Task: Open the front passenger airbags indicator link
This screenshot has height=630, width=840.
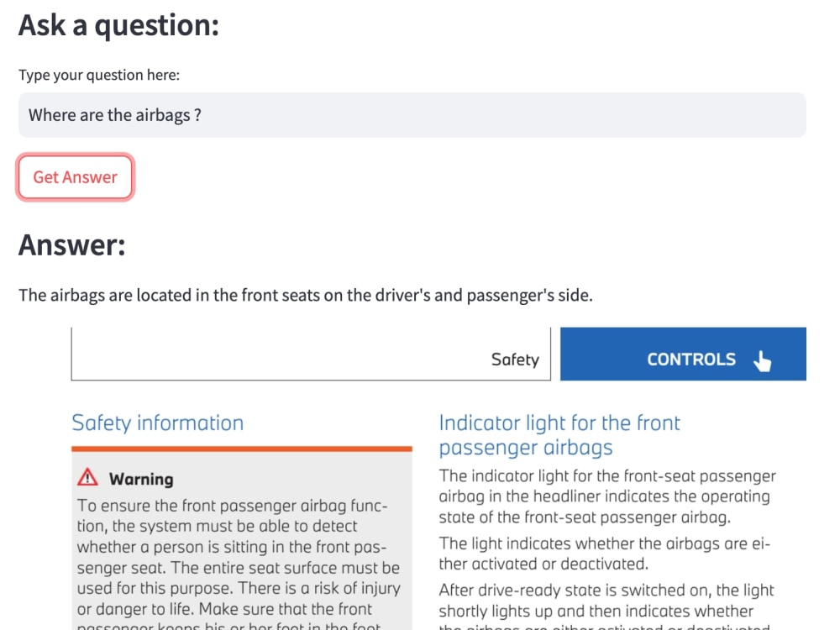Action: pyautogui.click(x=559, y=434)
